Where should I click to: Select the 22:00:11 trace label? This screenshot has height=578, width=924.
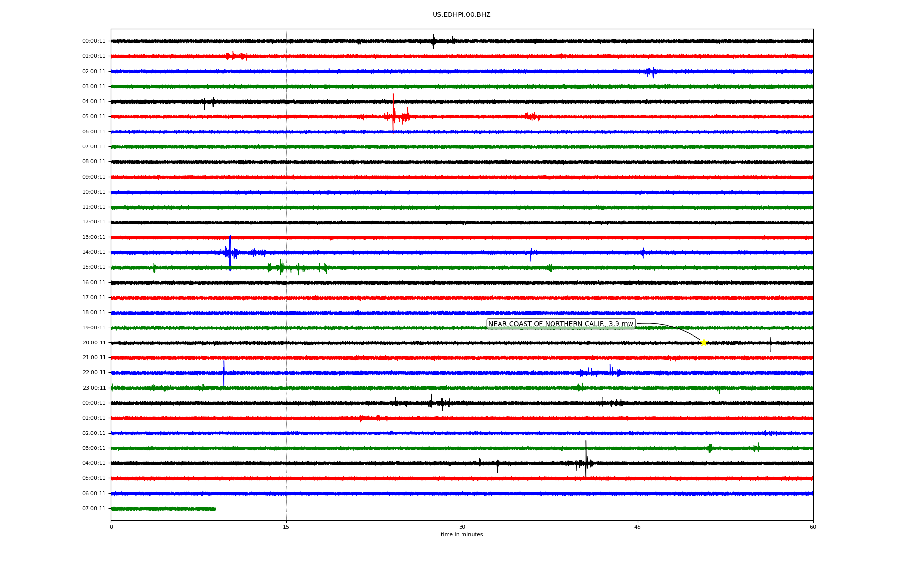[94, 373]
